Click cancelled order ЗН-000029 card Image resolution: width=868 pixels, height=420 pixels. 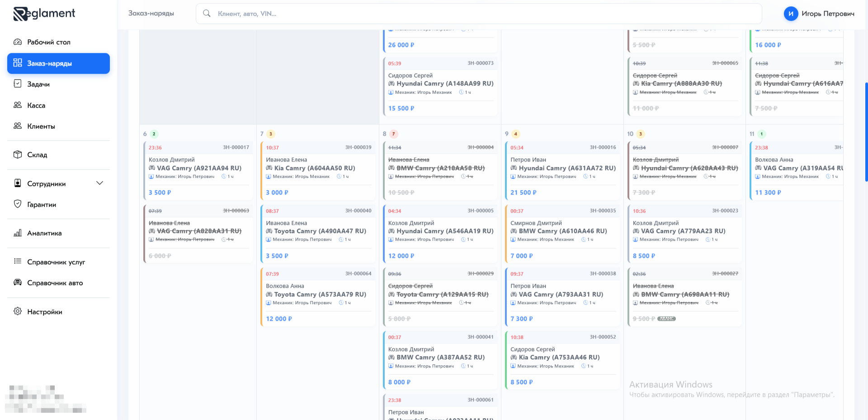pyautogui.click(x=440, y=297)
